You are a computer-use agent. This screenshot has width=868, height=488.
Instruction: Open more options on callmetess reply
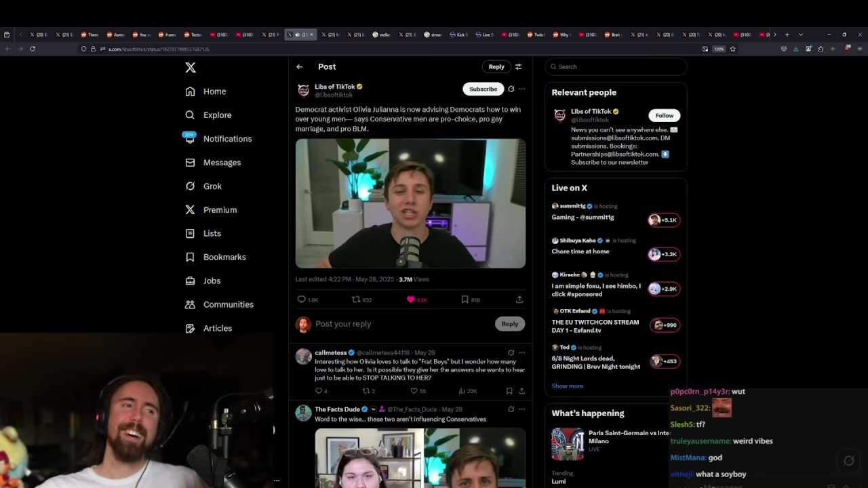click(x=521, y=352)
